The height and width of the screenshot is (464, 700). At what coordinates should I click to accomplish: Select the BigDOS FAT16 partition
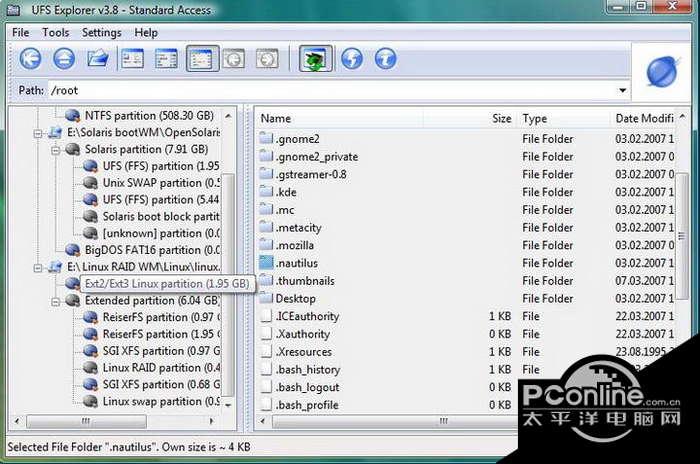[152, 250]
